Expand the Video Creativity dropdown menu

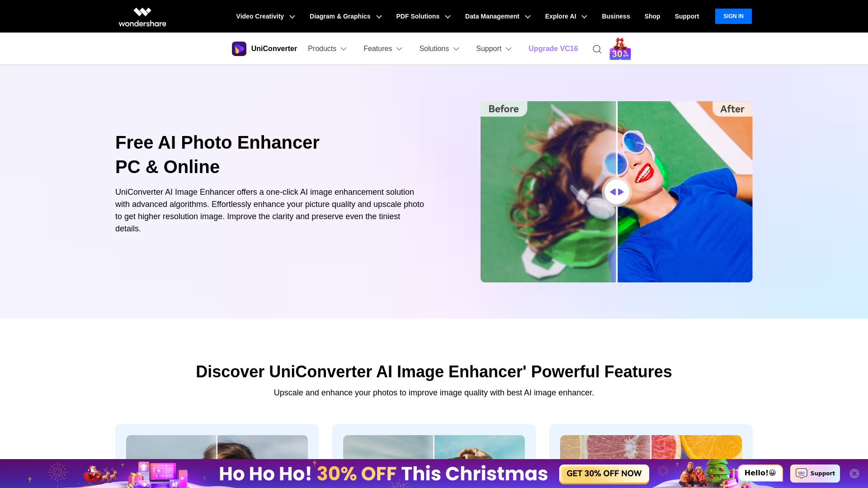pos(265,16)
